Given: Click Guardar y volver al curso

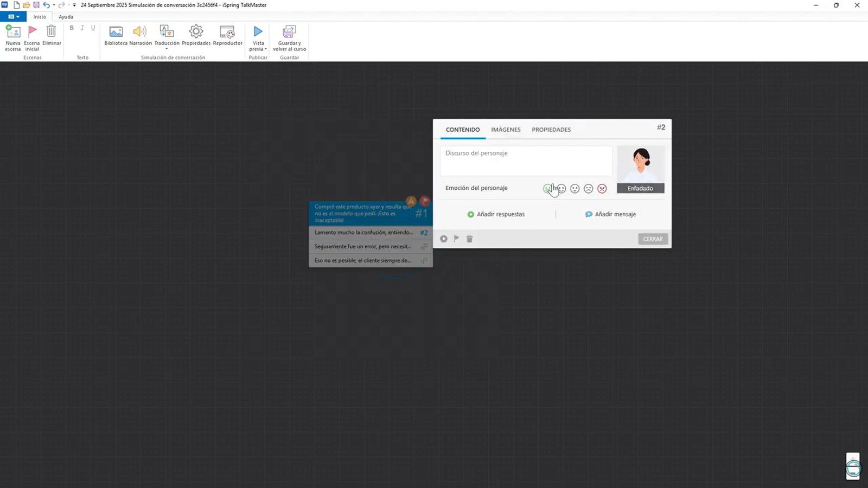Looking at the screenshot, I should (289, 38).
